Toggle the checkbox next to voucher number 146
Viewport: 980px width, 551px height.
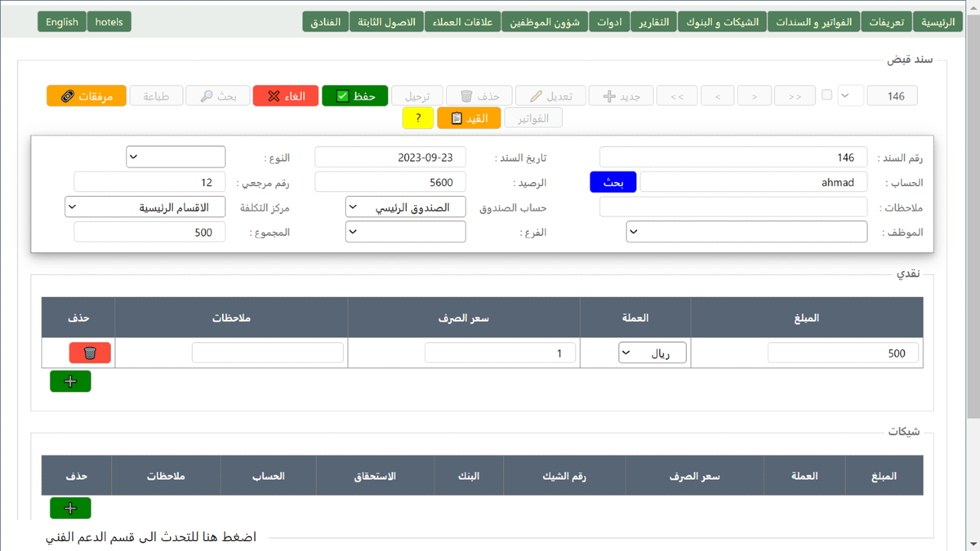tap(827, 95)
